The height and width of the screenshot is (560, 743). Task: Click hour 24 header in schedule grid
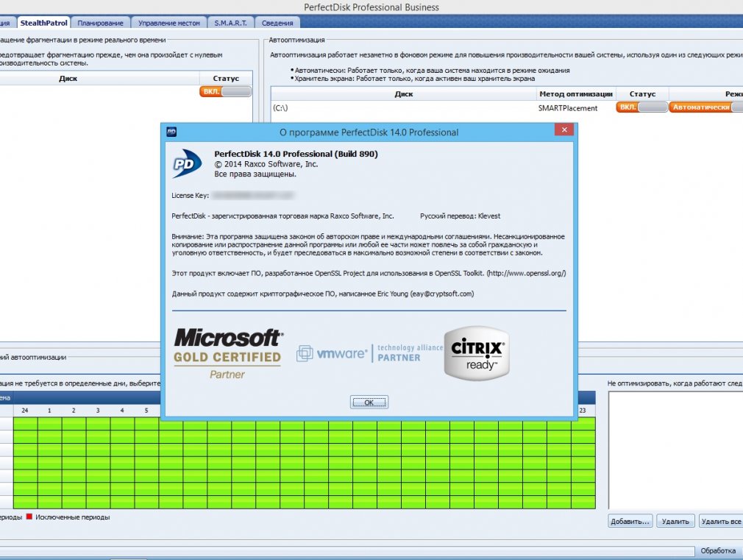coord(24,410)
